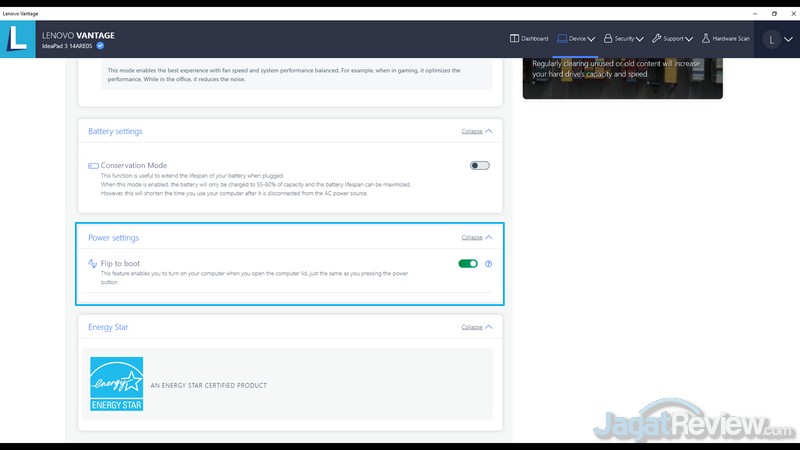The height and width of the screenshot is (450, 800).
Task: Click the LENOVO VANTAGE title
Action: tap(78, 35)
